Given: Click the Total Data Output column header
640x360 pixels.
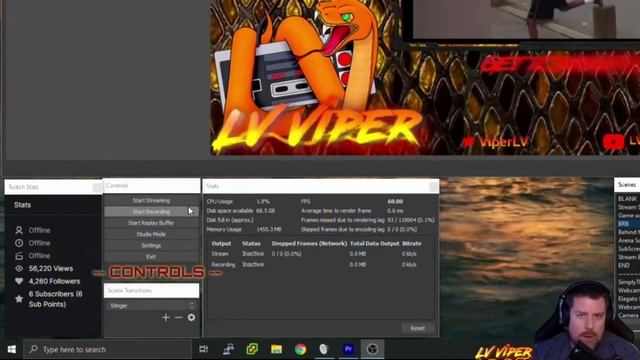Looking at the screenshot, I should click(375, 243).
